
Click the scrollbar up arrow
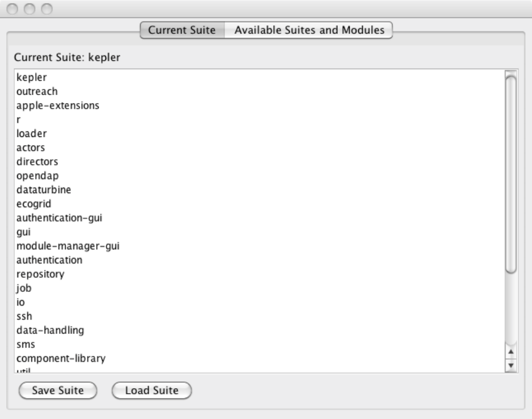coord(510,352)
